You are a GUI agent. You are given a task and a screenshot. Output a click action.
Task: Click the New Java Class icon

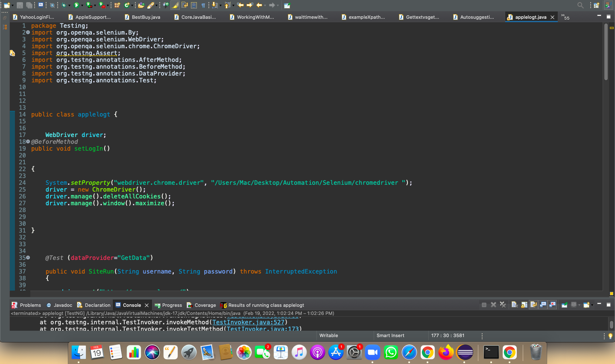click(127, 5)
